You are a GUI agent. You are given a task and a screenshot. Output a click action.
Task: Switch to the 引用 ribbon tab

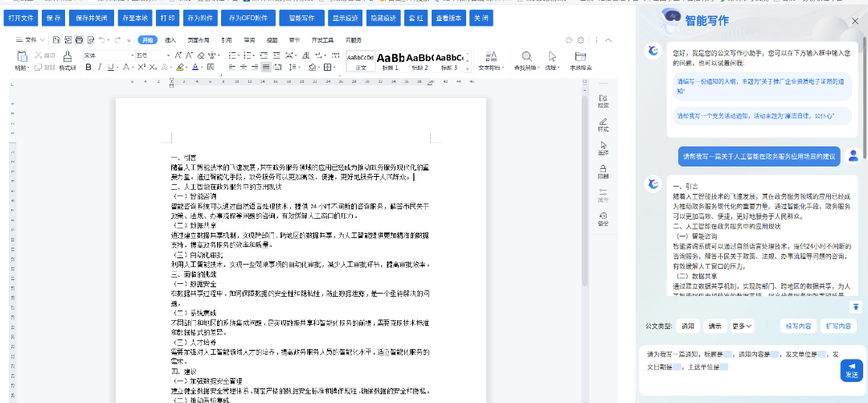pyautogui.click(x=227, y=40)
